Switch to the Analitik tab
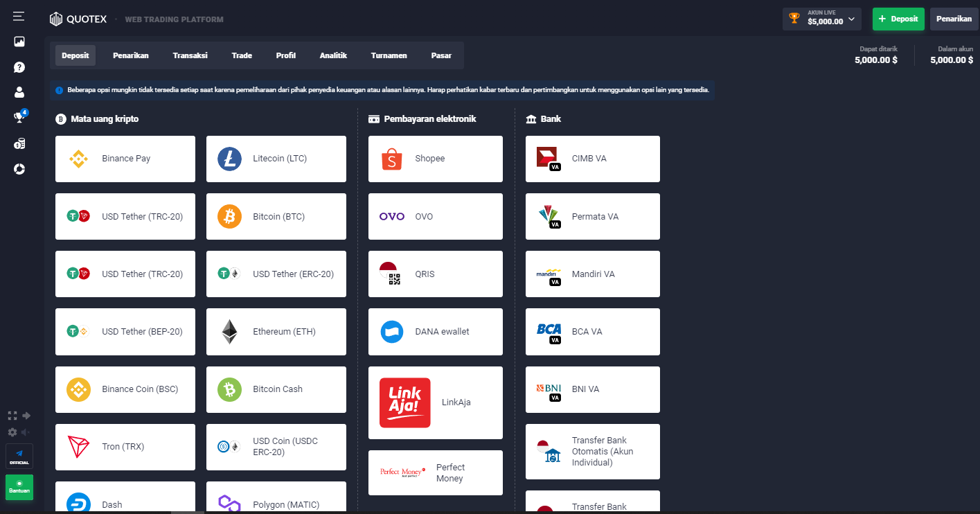 (x=333, y=55)
